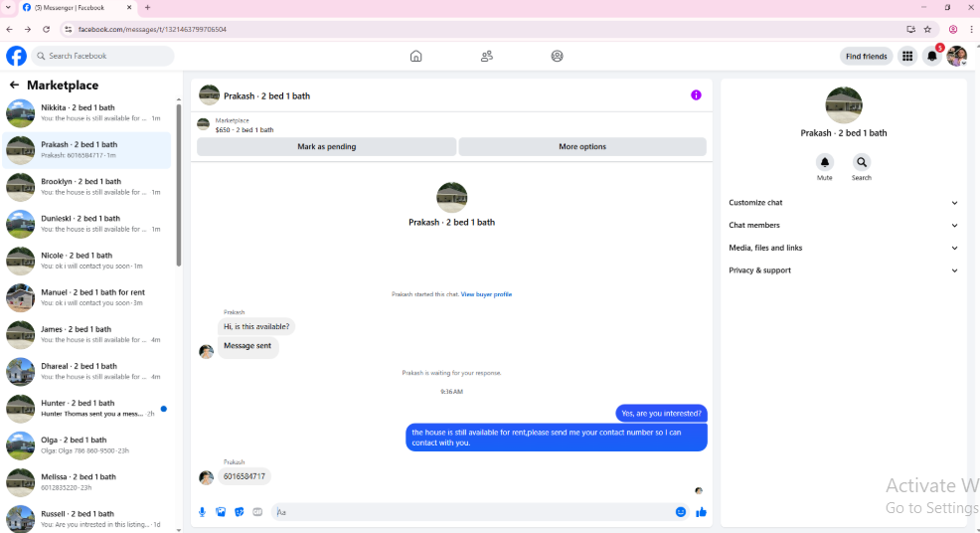Screen dimensions: 980x533
Task: Open the apps grid menu icon
Action: [x=907, y=57]
